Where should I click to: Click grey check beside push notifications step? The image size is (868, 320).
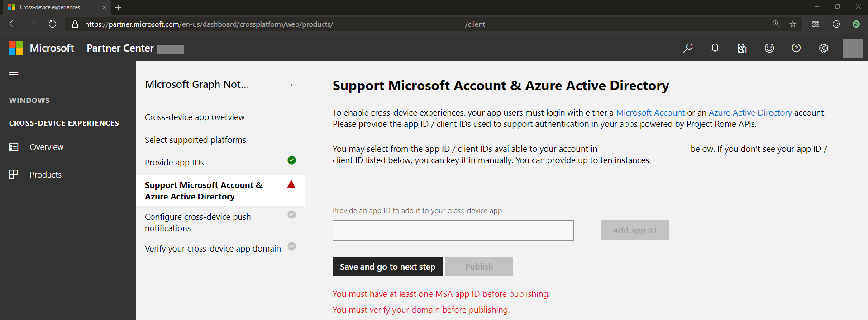tap(292, 214)
